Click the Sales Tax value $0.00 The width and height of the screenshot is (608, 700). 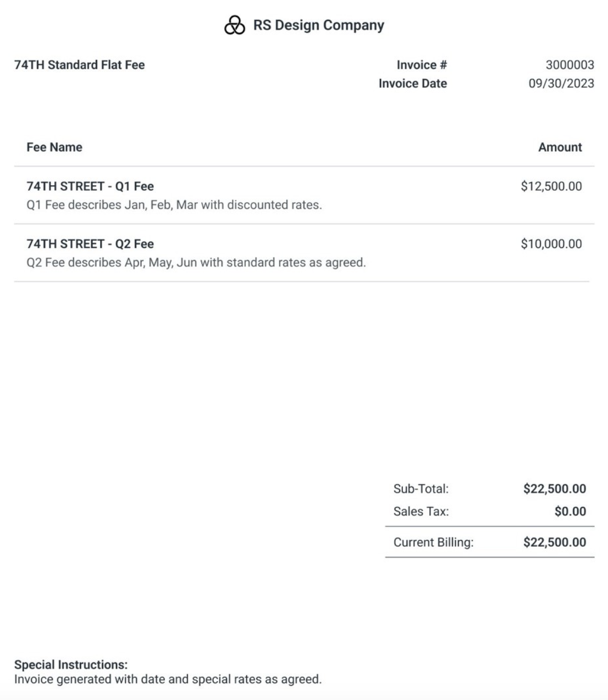[x=570, y=512]
